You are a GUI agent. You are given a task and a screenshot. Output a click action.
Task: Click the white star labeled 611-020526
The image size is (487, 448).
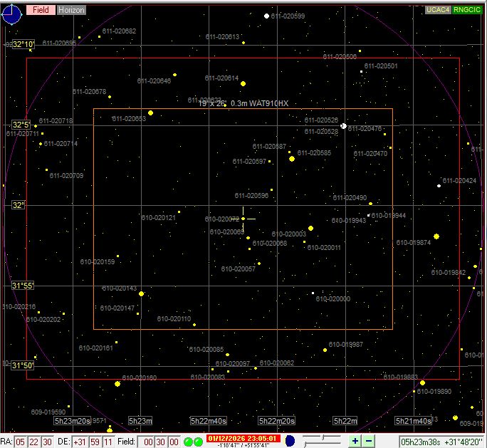(344, 126)
